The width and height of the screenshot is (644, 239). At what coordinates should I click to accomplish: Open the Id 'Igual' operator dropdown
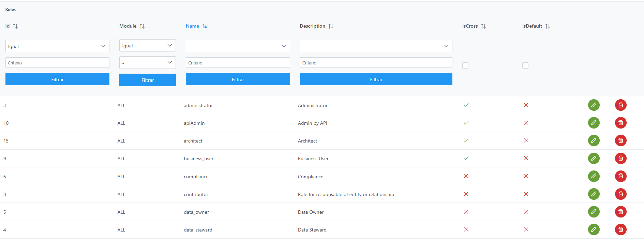pyautogui.click(x=57, y=46)
